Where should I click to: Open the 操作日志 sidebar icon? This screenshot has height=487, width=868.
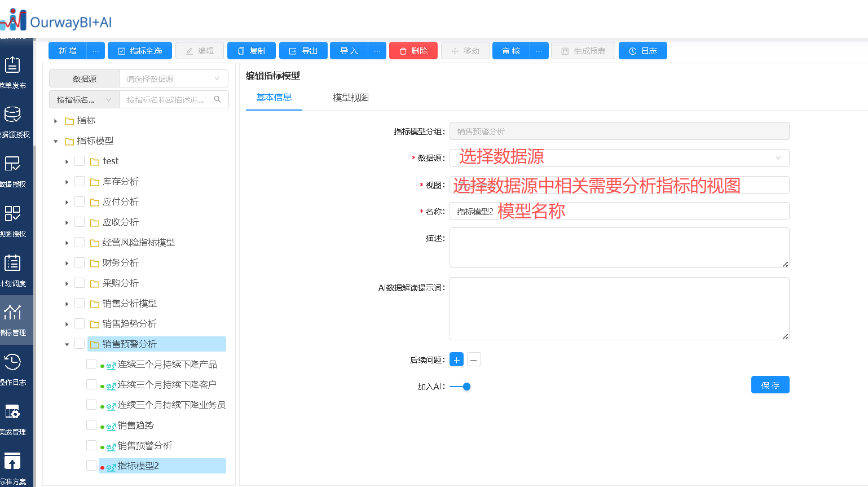[12, 362]
